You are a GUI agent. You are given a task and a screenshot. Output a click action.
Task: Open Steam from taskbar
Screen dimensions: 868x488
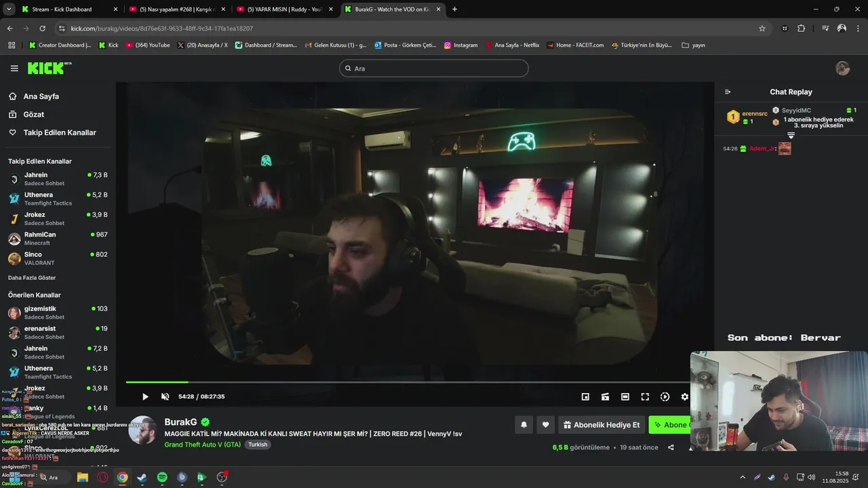click(x=142, y=477)
